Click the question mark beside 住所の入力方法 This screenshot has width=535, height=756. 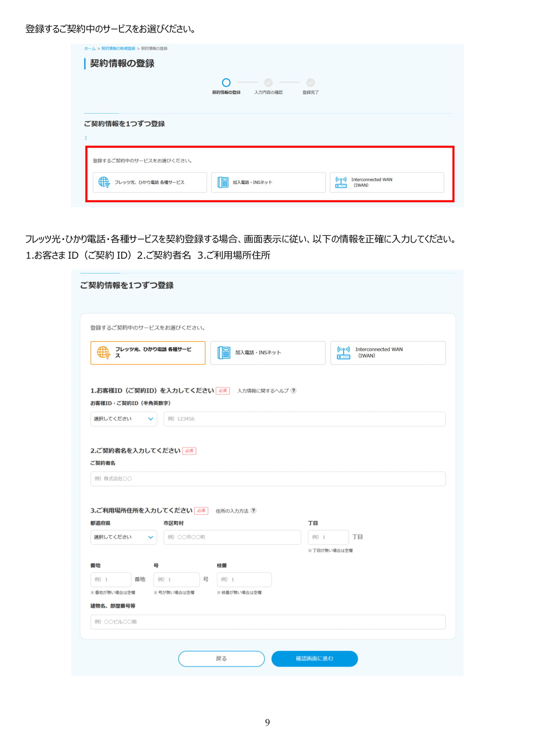(254, 511)
